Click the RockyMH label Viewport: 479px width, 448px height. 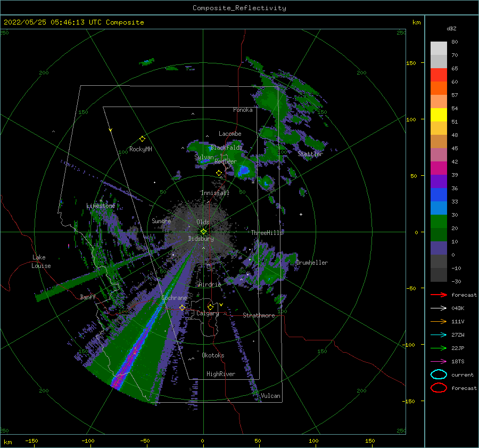[x=141, y=149]
